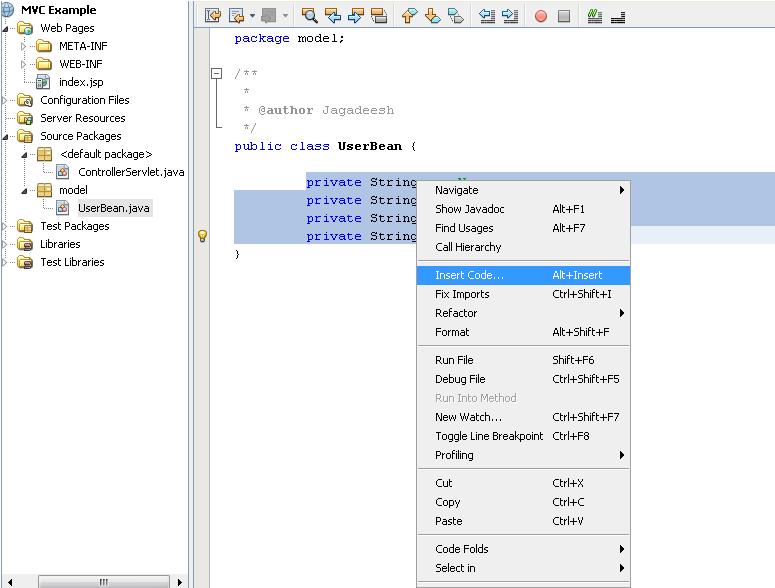The height and width of the screenshot is (588, 775).
Task: Choose Show Javadoc from context menu
Action: [x=523, y=209]
